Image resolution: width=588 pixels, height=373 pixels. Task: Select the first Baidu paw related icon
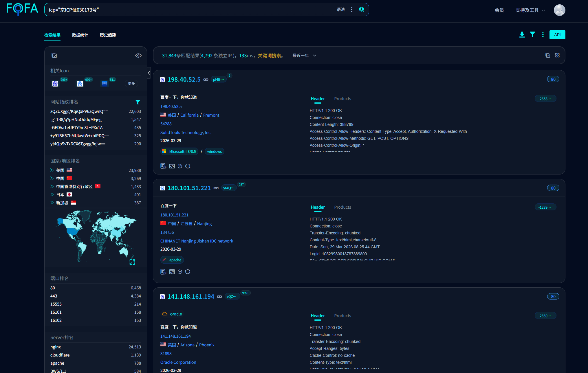55,84
